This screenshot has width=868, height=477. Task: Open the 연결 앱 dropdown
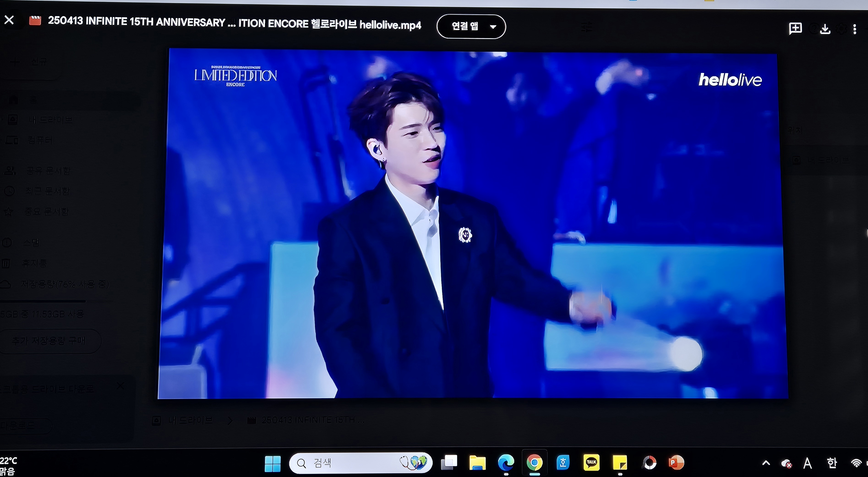coord(471,26)
